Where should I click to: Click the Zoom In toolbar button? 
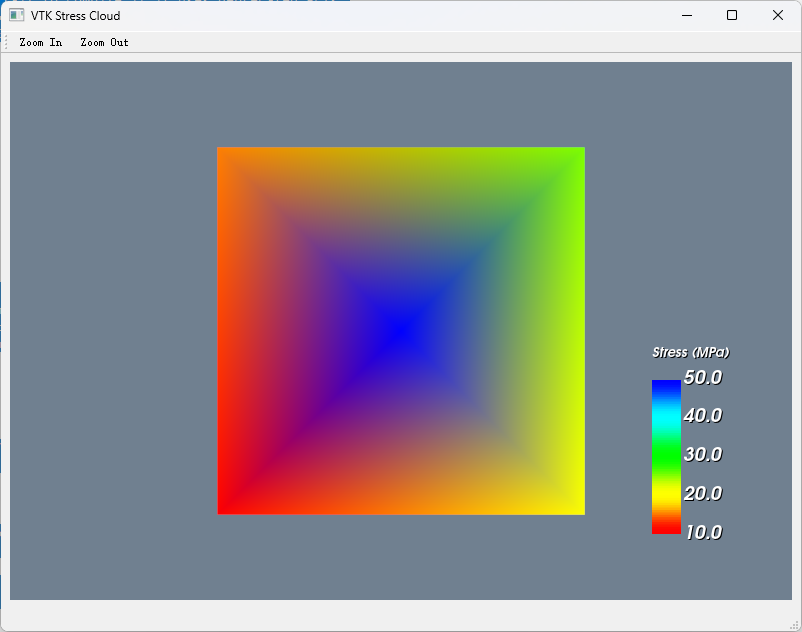[41, 42]
